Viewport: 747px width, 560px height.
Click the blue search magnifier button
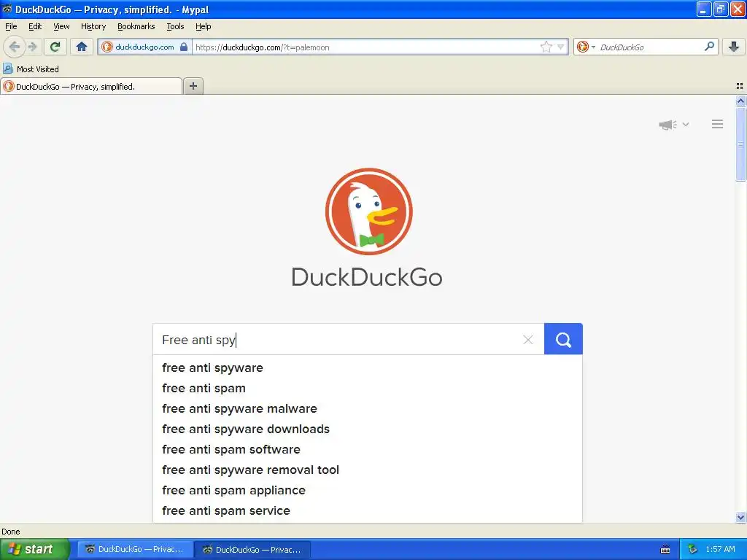tap(563, 339)
